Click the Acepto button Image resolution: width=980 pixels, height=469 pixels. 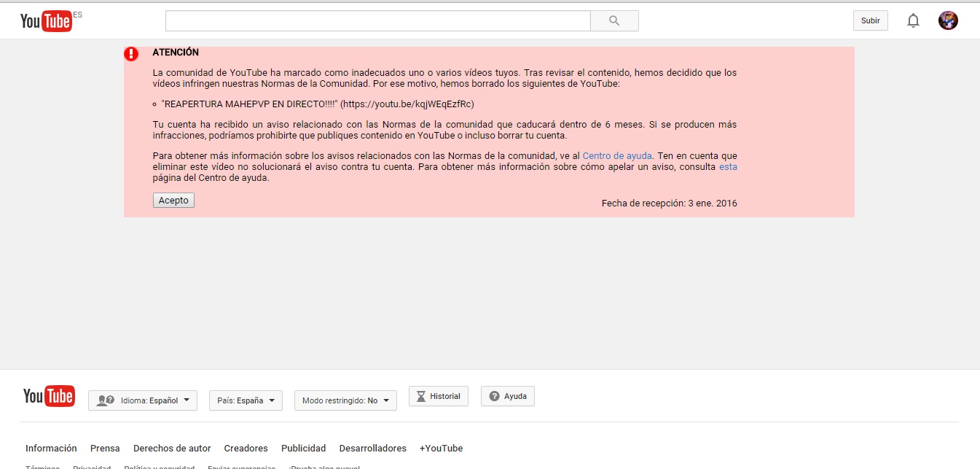coord(173,201)
